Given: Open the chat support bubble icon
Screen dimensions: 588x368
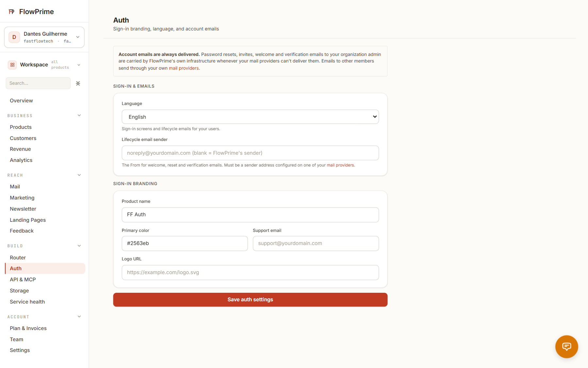Looking at the screenshot, I should tap(566, 346).
